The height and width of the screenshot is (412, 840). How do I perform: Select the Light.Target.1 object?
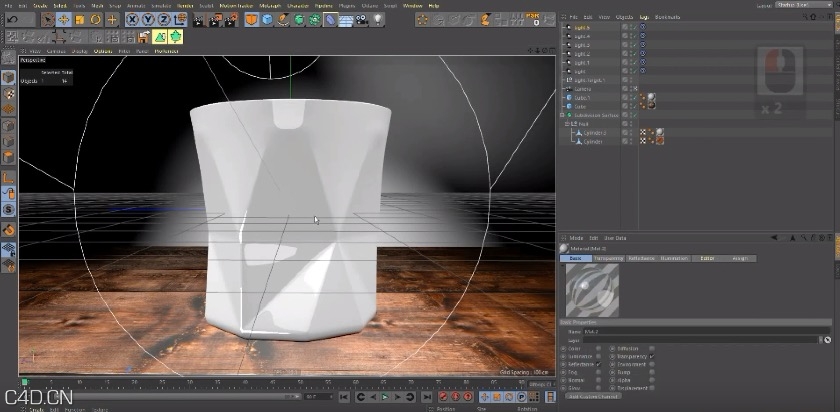[x=589, y=80]
